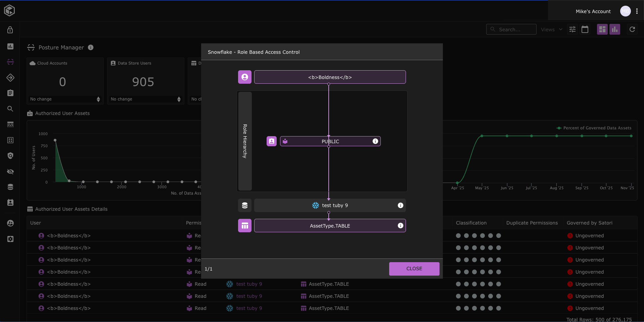Open the test tuby 9 data store link
644x322 pixels.
tap(249, 284)
